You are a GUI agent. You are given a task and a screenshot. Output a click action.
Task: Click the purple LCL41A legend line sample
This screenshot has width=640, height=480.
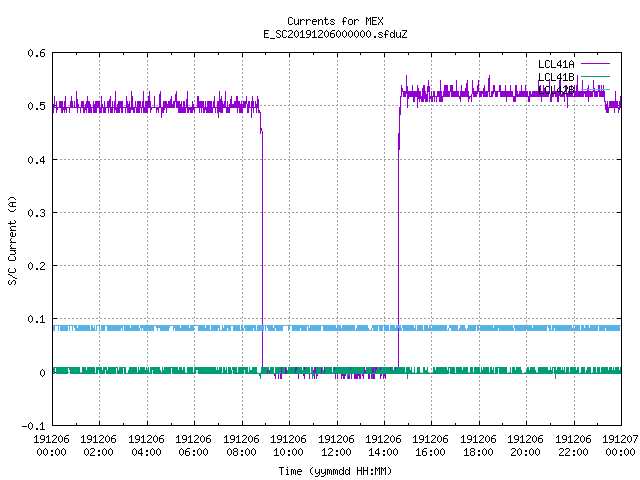pyautogui.click(x=595, y=64)
